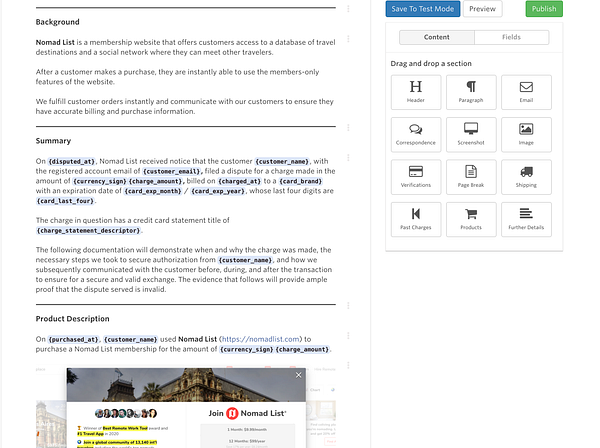This screenshot has width=600, height=448.
Task: Click Save To Test Mode button
Action: [423, 9]
